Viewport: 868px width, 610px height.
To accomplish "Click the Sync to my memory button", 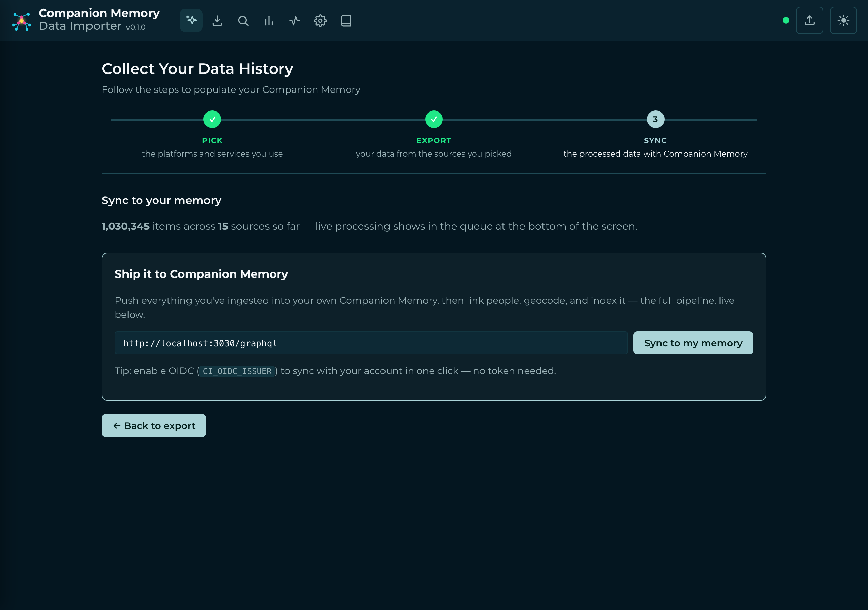I will tap(693, 343).
